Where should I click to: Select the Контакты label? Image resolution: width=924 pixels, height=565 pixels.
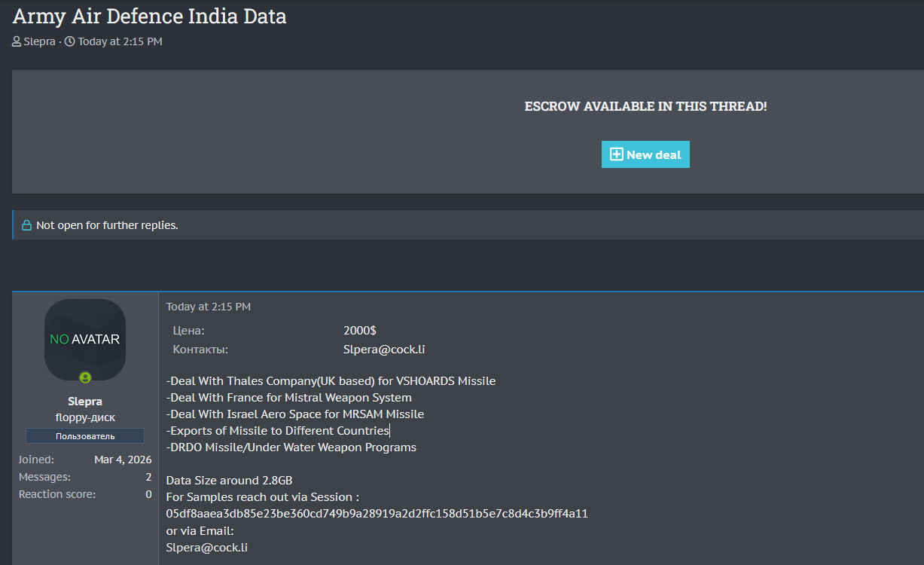tap(200, 350)
